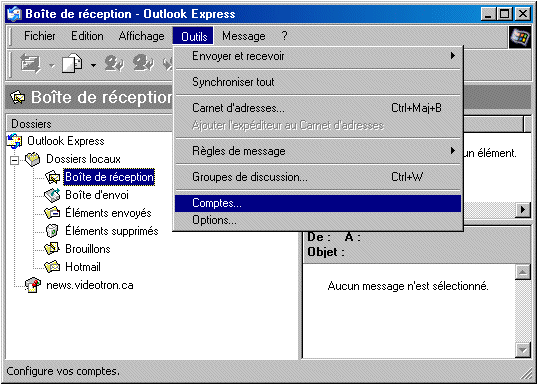Expand the Envoyer et recevoir submenu
The image size is (538, 384).
pyautogui.click(x=318, y=56)
